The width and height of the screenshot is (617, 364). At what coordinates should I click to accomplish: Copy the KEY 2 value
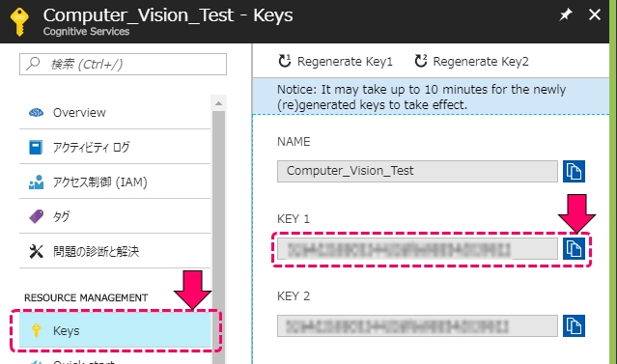(574, 325)
